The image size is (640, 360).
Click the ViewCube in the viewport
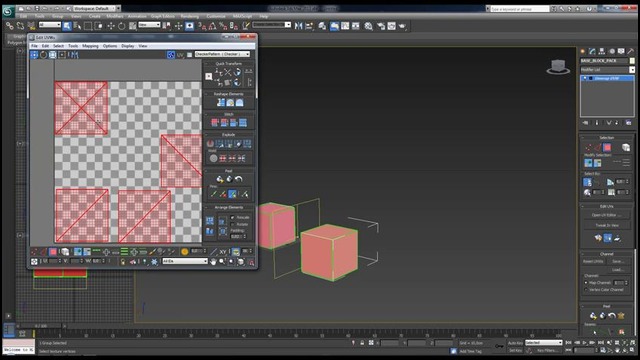[558, 67]
